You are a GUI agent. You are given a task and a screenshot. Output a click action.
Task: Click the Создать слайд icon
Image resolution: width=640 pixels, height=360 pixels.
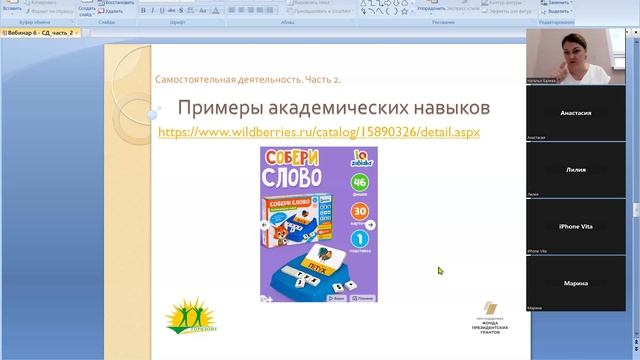click(87, 2)
